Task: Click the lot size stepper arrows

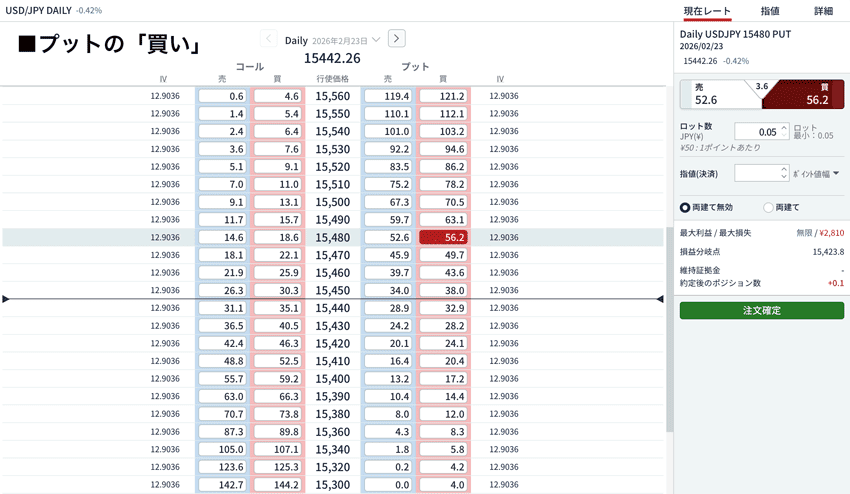Action: tap(783, 132)
